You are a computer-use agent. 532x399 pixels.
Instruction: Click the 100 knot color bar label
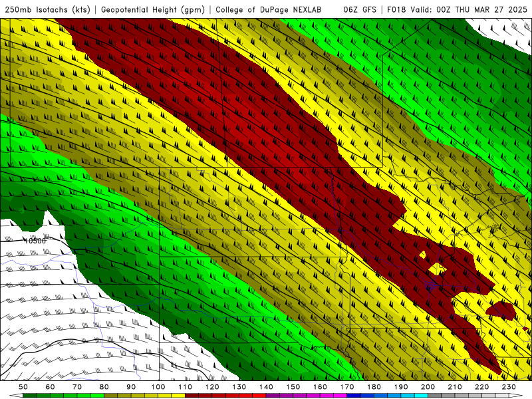(158, 387)
